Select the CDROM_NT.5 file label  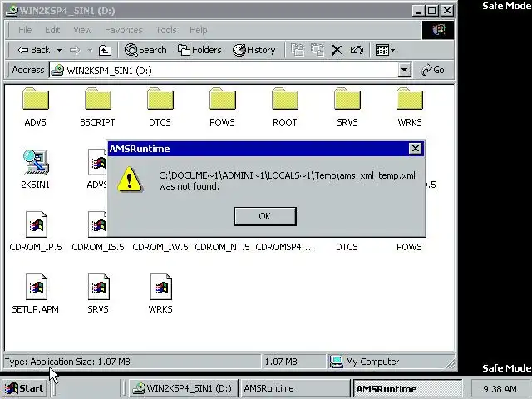(x=222, y=247)
